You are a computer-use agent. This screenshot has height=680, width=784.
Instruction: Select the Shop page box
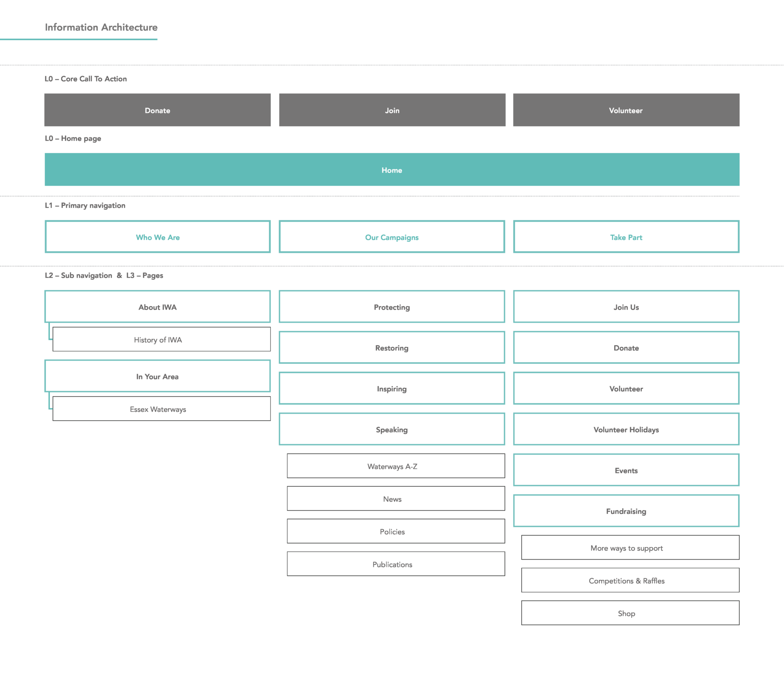[x=630, y=613]
